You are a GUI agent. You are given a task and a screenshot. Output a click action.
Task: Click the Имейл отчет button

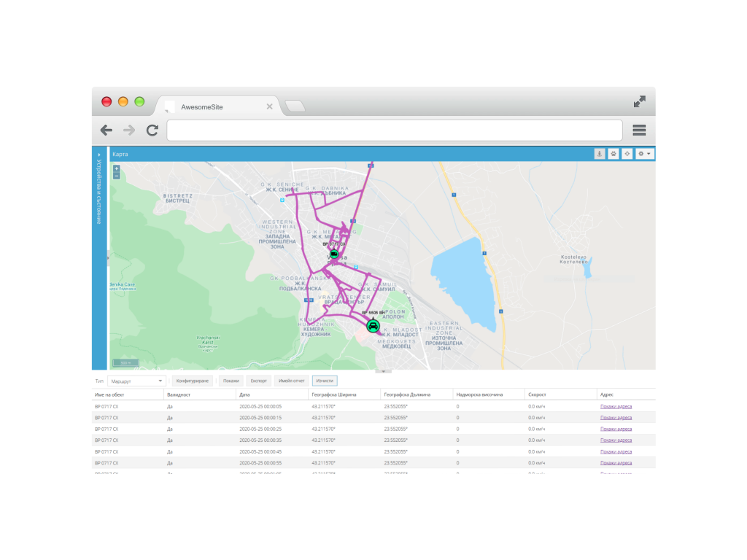(x=292, y=381)
